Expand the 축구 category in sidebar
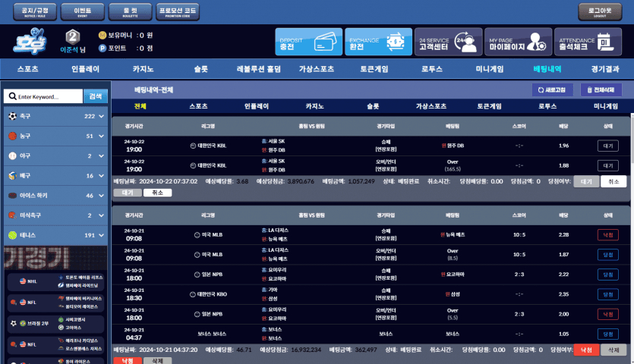The height and width of the screenshot is (364, 634). [x=102, y=116]
